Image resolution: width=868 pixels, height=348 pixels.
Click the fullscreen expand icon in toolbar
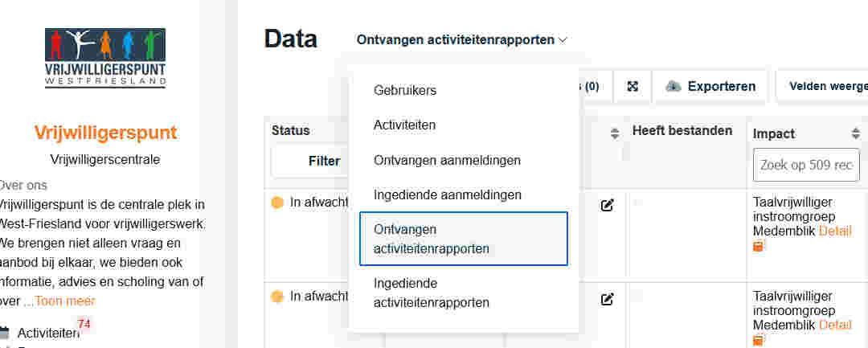pos(633,86)
